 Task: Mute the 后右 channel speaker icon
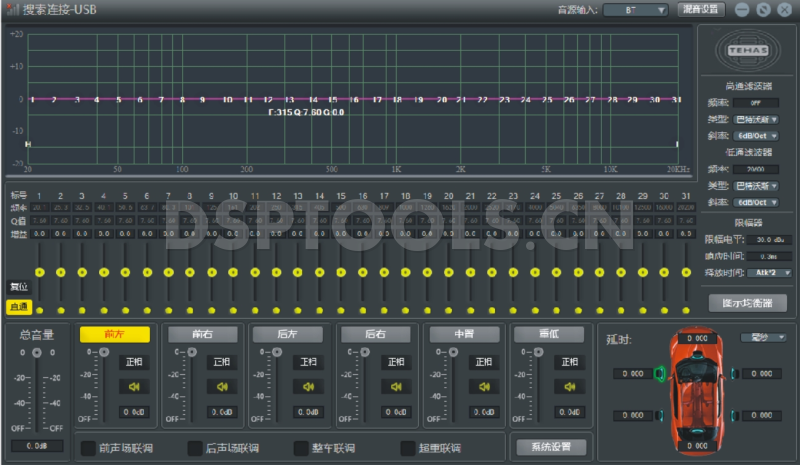[395, 386]
